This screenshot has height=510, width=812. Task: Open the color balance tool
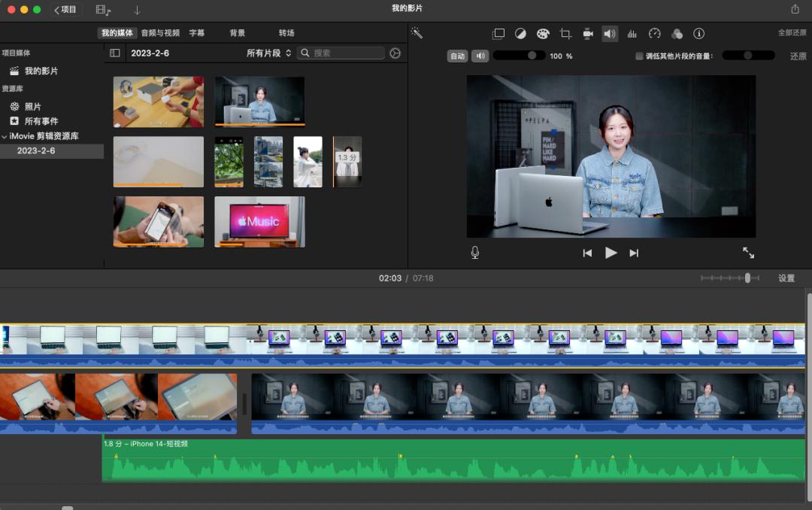point(520,34)
